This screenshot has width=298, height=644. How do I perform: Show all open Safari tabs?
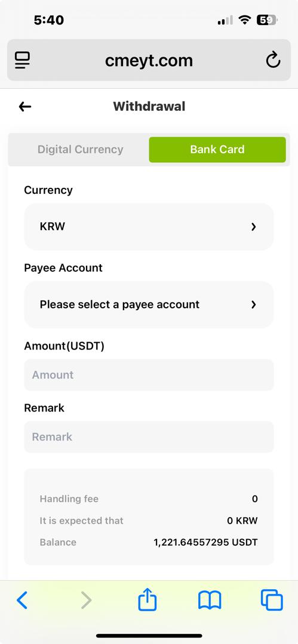coord(272,600)
